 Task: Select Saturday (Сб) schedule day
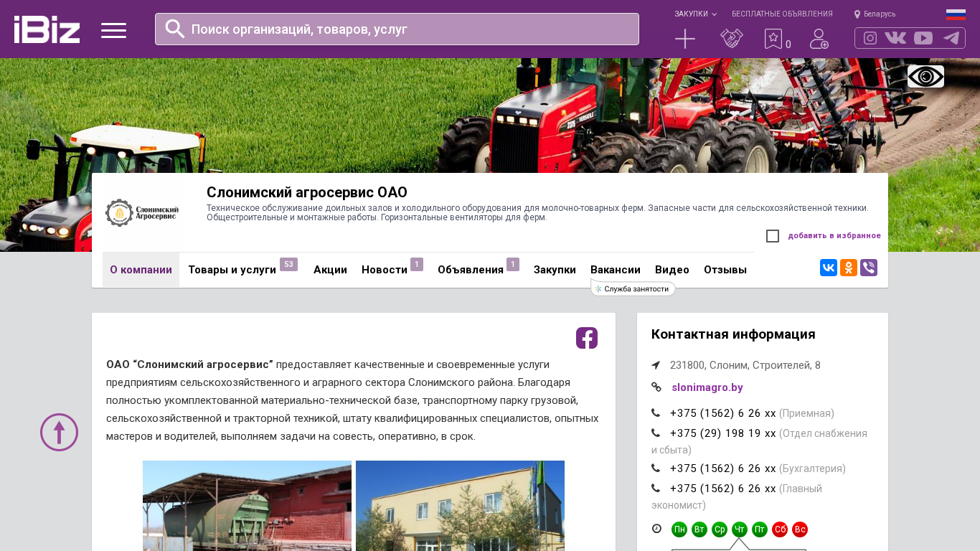[x=780, y=529]
